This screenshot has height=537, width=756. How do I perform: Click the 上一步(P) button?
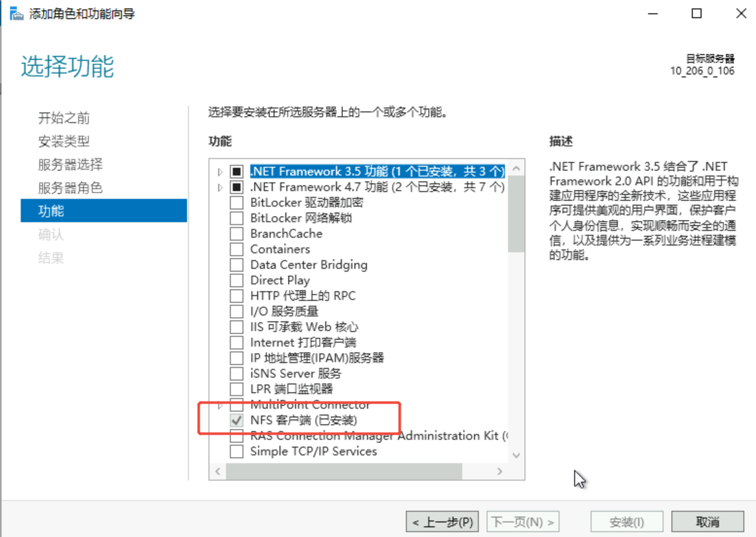[x=442, y=521]
